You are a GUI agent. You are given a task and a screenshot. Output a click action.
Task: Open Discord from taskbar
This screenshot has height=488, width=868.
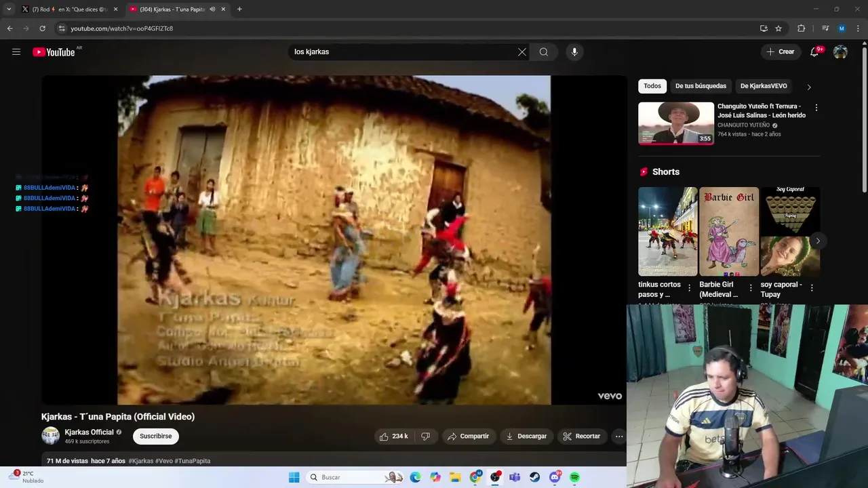pyautogui.click(x=555, y=477)
